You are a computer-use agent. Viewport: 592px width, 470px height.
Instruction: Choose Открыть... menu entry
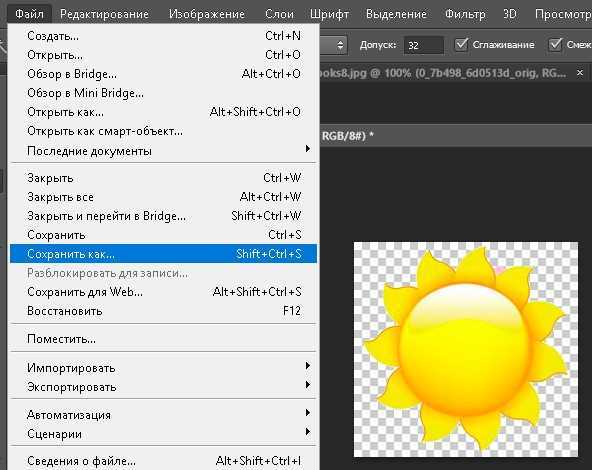[163, 55]
